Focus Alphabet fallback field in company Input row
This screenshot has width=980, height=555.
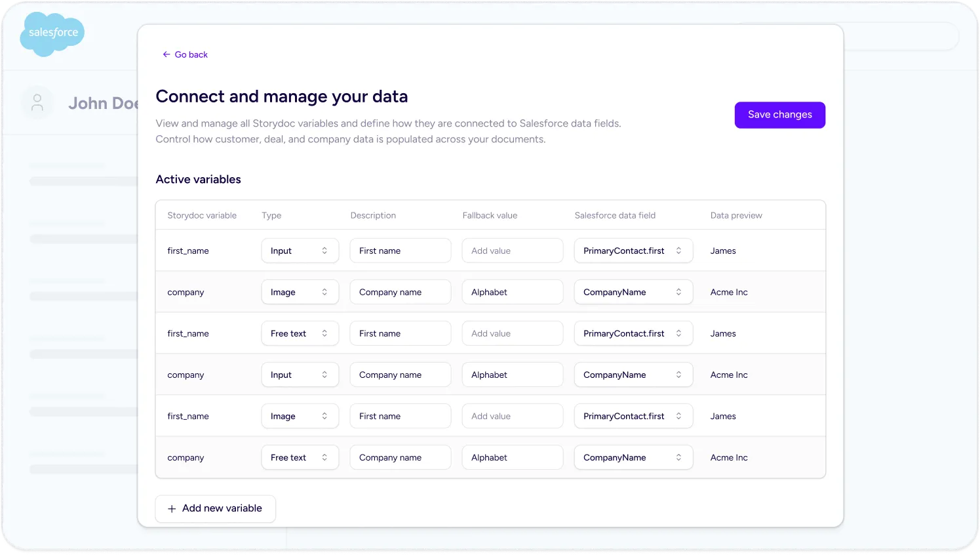point(513,375)
